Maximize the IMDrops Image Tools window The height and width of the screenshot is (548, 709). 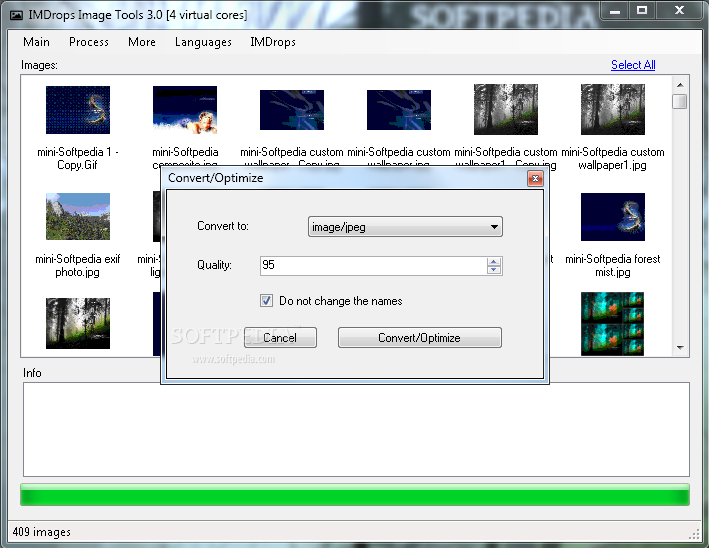pos(642,10)
